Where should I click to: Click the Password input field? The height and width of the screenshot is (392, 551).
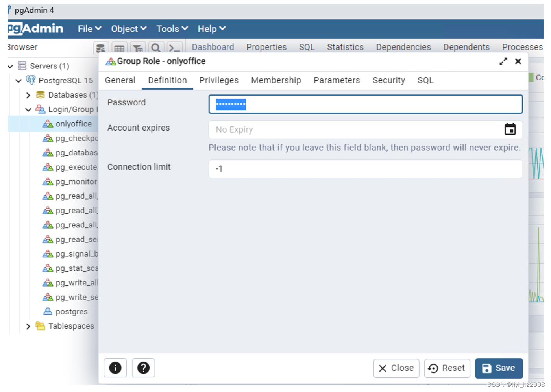click(x=366, y=104)
